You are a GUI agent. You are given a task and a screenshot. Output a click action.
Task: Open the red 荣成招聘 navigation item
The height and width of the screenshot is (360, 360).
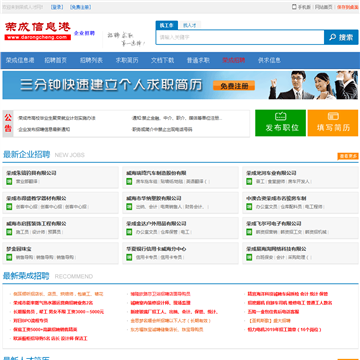pos(234,60)
